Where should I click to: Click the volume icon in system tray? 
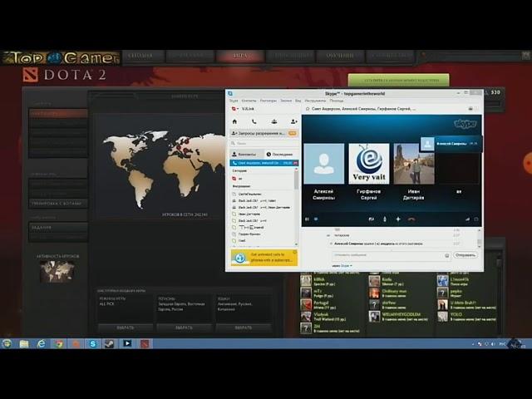tap(493, 344)
